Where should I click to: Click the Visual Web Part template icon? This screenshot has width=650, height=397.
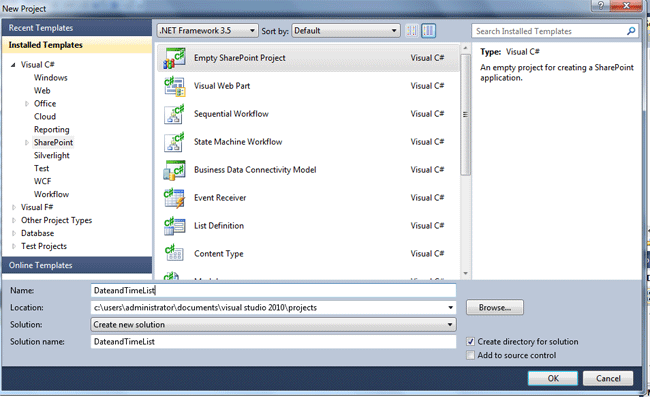tap(174, 86)
